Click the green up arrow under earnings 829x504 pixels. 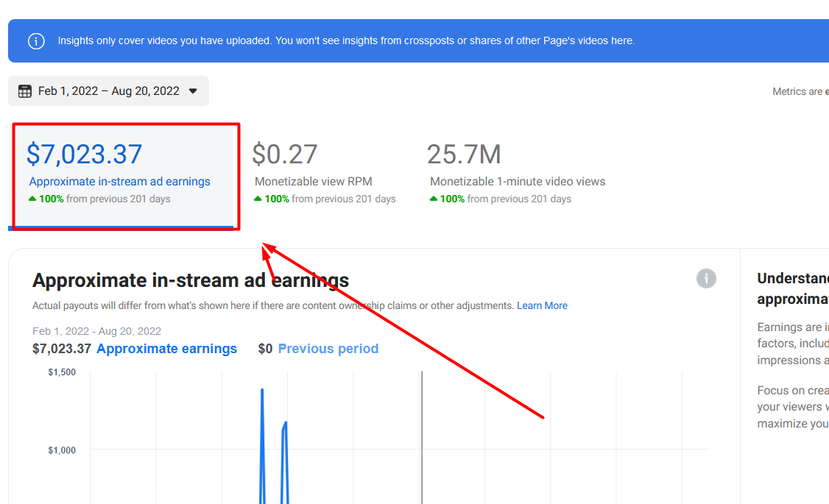[x=32, y=199]
